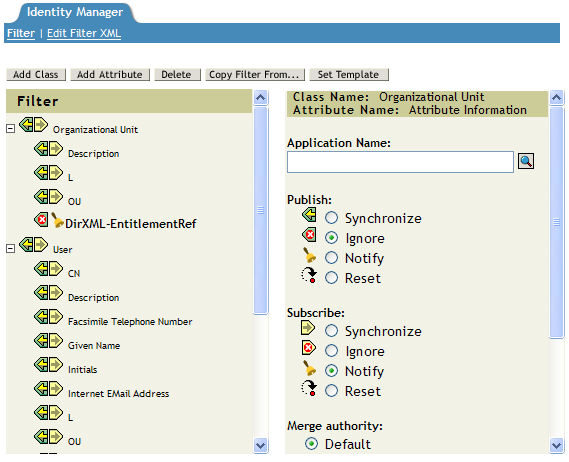Open the Edit Filter XML link
Viewport: 569px width, 462px height.
point(84,33)
